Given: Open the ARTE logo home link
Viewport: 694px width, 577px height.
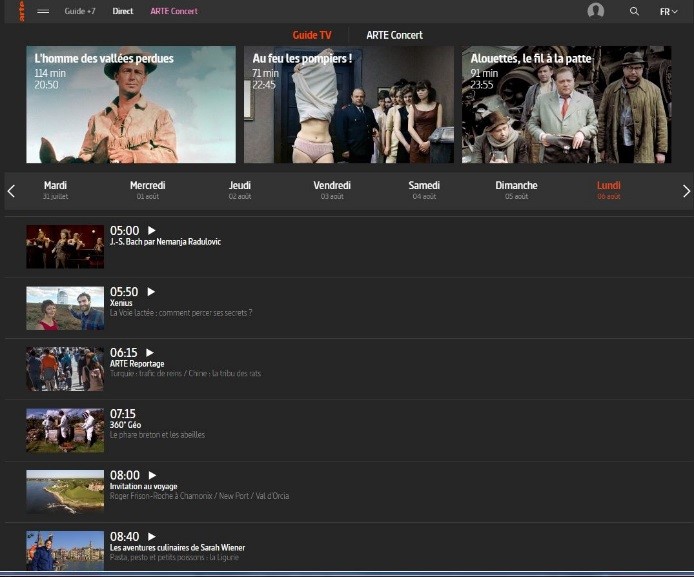Looking at the screenshot, I should click(x=21, y=11).
